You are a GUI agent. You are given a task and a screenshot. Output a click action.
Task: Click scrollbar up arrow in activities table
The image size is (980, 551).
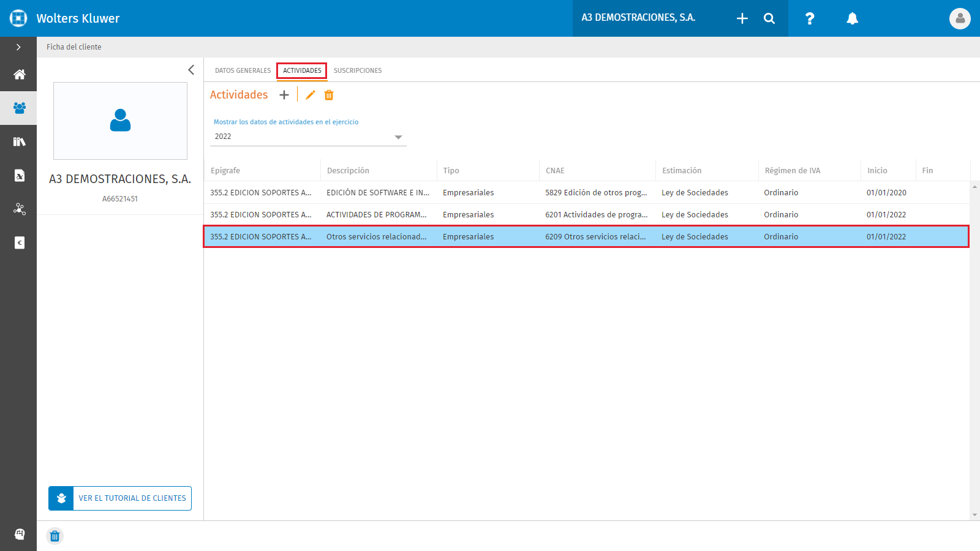(974, 186)
